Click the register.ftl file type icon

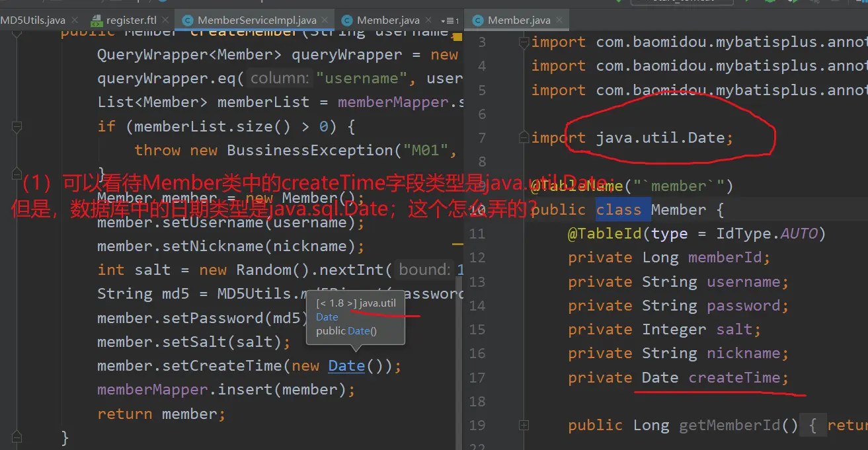coord(97,21)
